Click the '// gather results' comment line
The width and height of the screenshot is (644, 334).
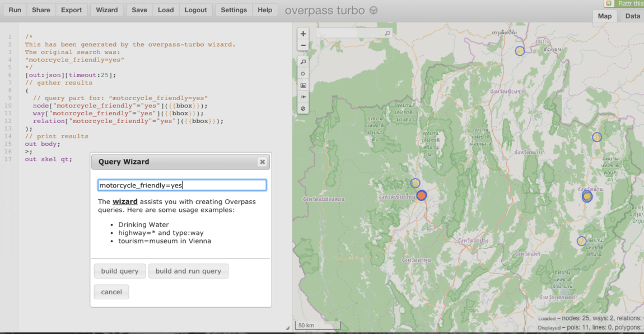pos(59,83)
